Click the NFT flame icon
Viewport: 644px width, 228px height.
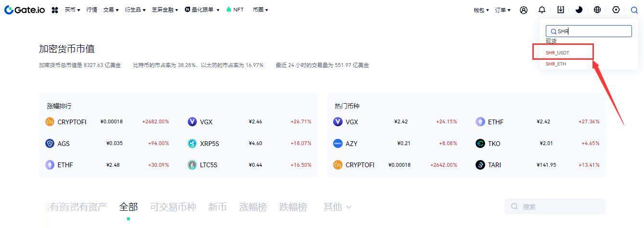coord(229,10)
